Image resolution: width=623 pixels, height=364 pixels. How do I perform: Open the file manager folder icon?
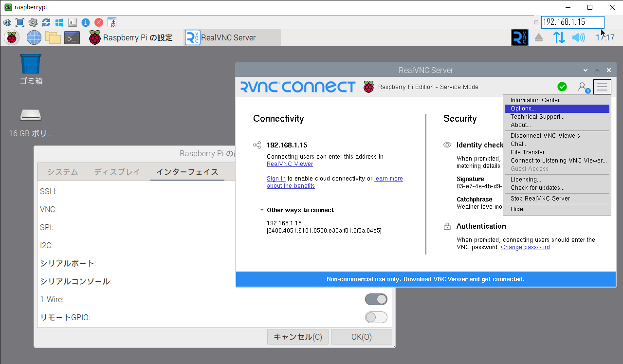coord(53,37)
